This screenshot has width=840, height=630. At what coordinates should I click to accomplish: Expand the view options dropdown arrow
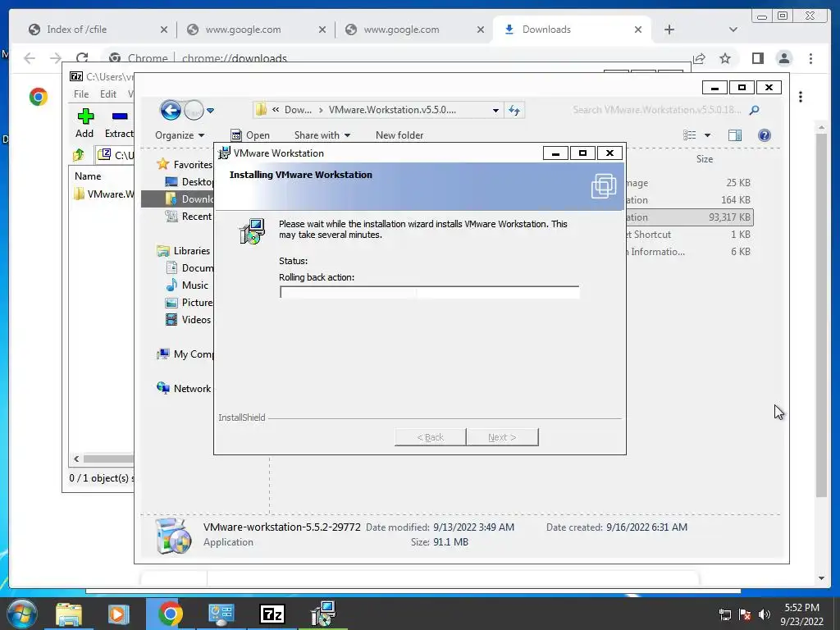[x=707, y=135]
